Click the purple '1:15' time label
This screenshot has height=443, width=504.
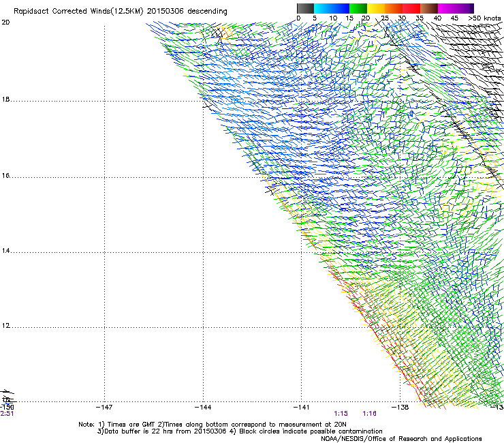[341, 414]
